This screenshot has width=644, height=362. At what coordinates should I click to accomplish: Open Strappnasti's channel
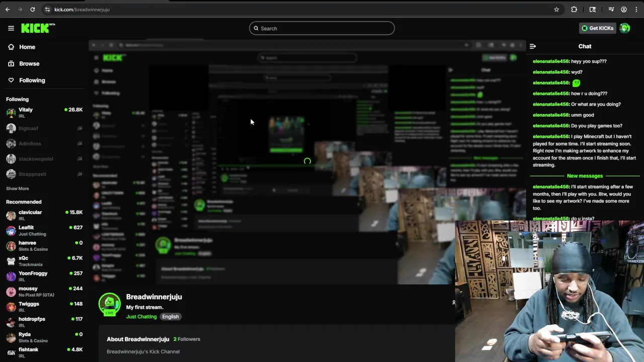tap(44, 174)
